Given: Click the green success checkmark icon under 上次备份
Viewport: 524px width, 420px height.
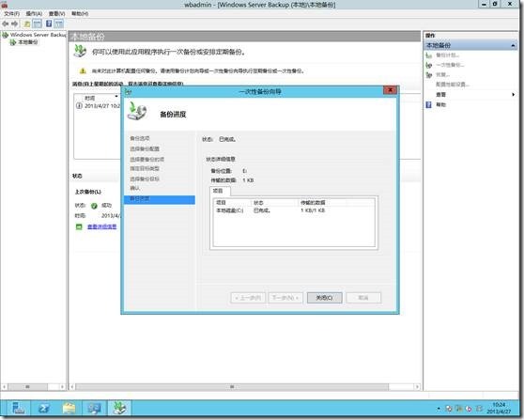Looking at the screenshot, I should [94, 206].
